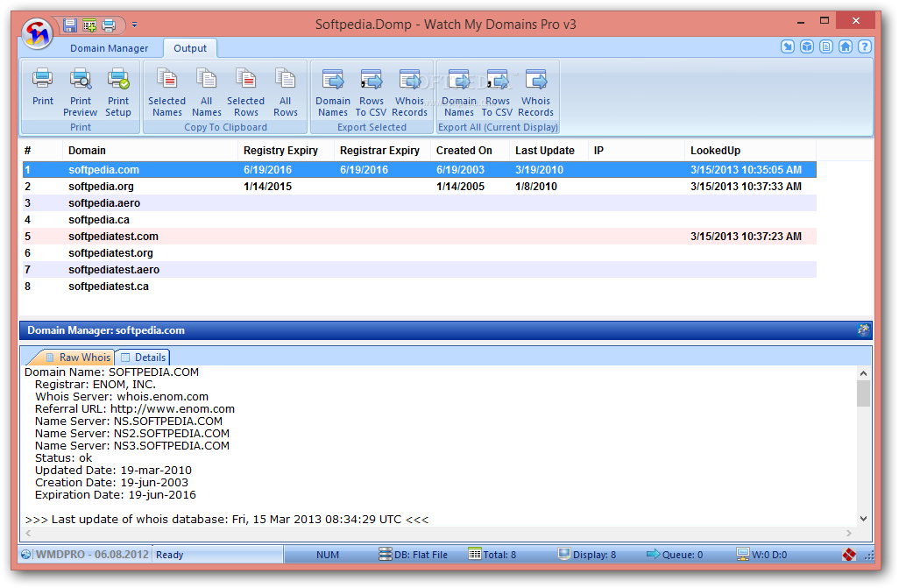Screen dimensions: 899x588
Task: Copy All Names to clipboard
Action: coord(207,92)
